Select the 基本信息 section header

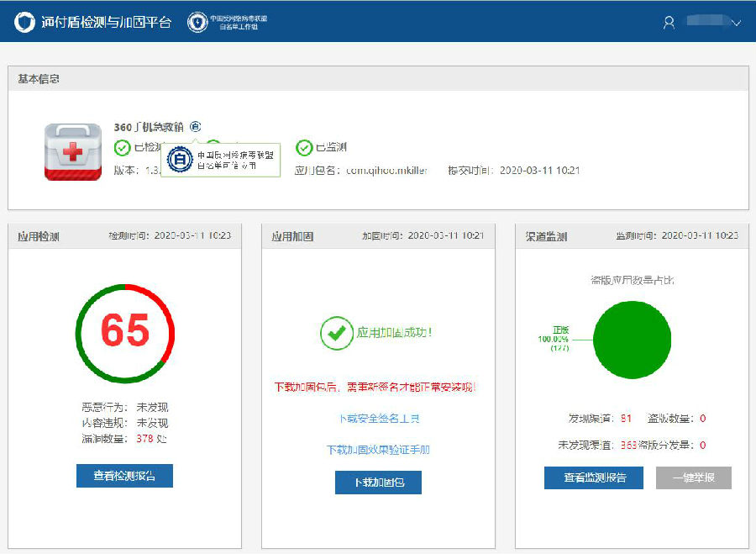[39, 79]
